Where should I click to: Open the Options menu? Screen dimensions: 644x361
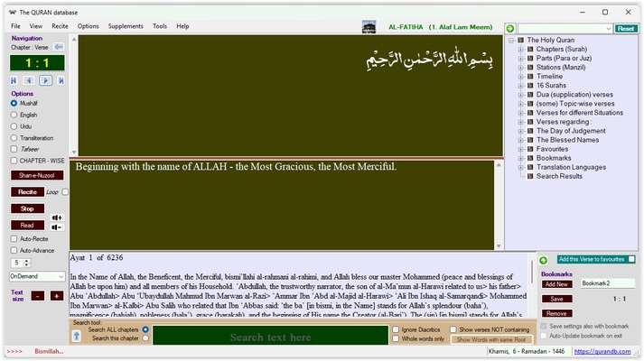click(x=88, y=26)
